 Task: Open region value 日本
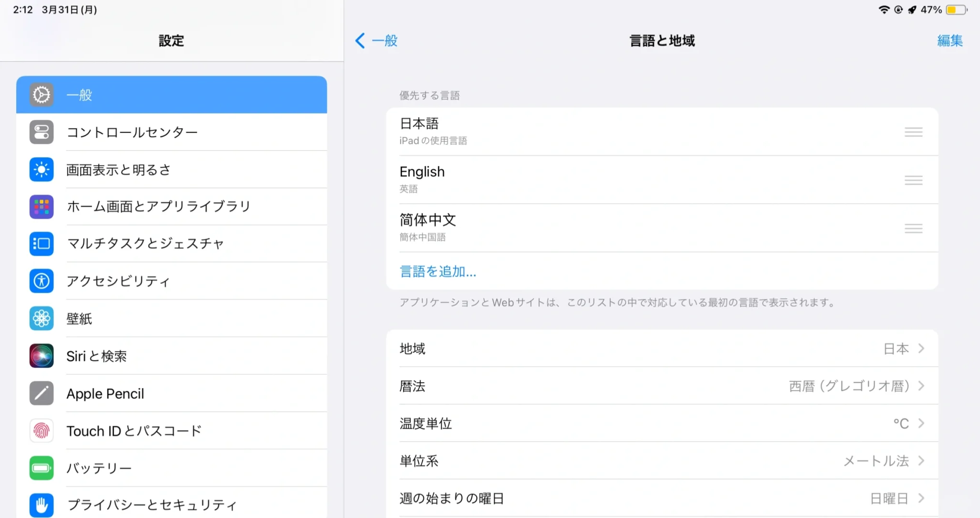click(896, 349)
